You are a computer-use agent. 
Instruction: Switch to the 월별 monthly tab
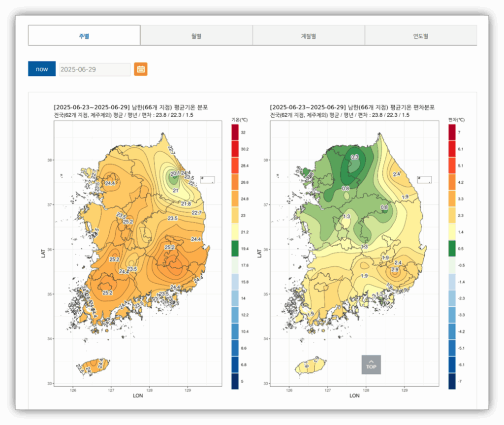click(x=196, y=35)
